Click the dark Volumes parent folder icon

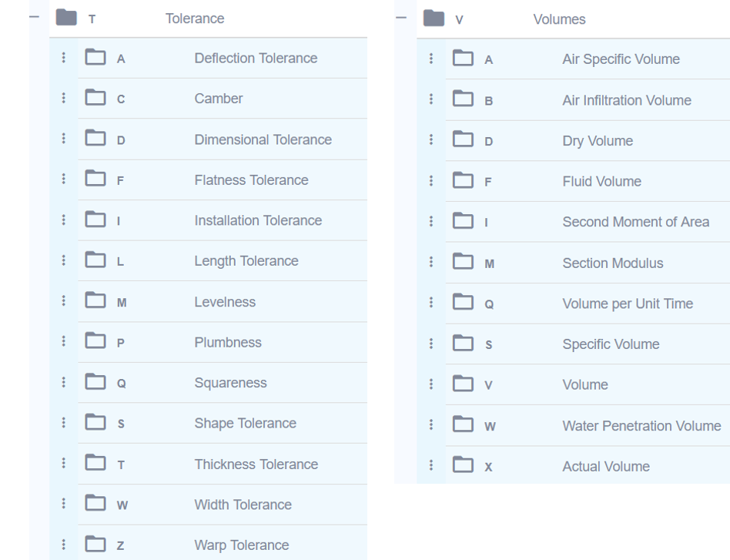click(x=434, y=18)
